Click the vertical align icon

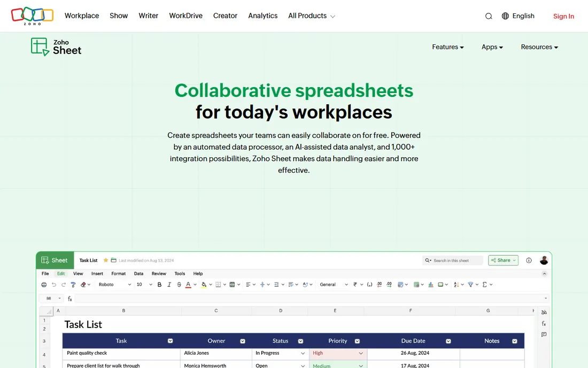point(262,285)
